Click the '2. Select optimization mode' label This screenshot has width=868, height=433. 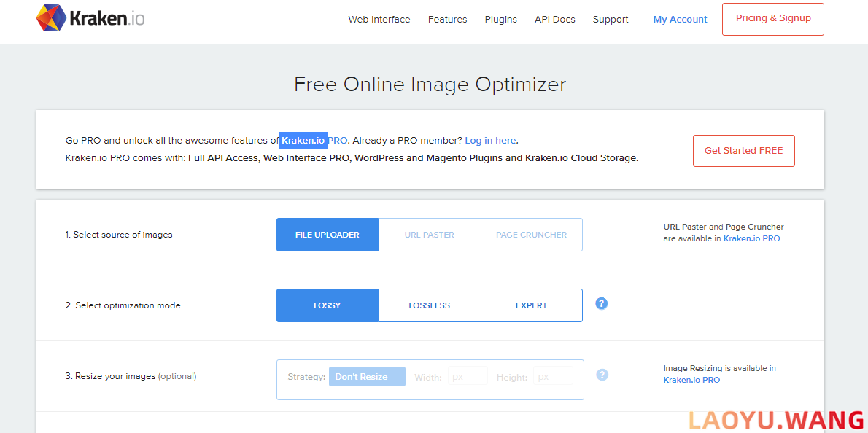(x=123, y=305)
